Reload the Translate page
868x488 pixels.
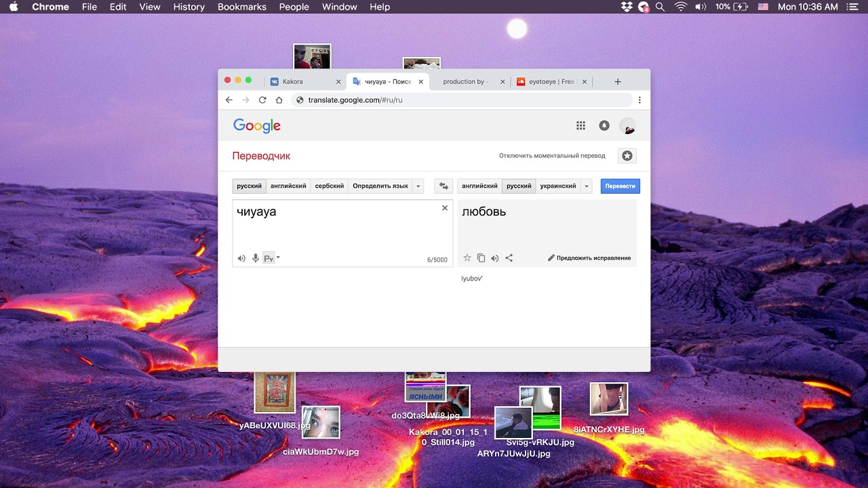[262, 100]
